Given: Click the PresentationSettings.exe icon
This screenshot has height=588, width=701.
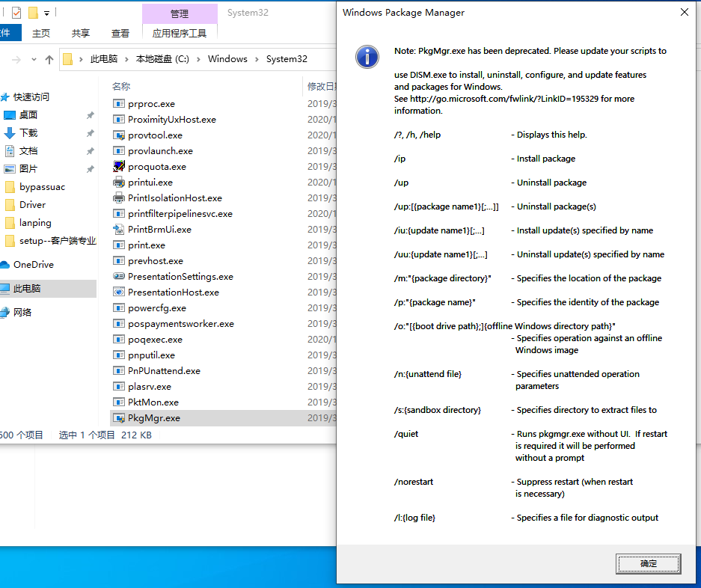Looking at the screenshot, I should [x=118, y=276].
